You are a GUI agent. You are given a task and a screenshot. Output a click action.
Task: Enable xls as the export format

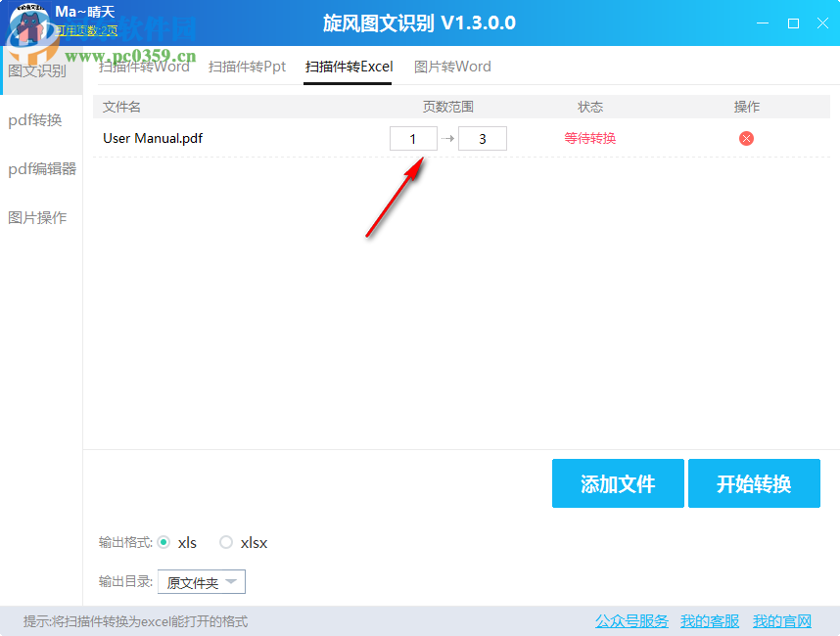tap(164, 542)
